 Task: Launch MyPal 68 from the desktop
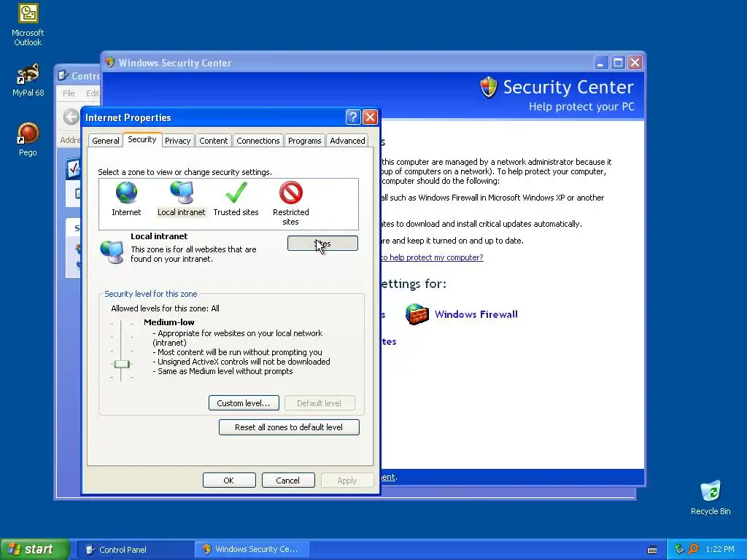pyautogui.click(x=28, y=74)
